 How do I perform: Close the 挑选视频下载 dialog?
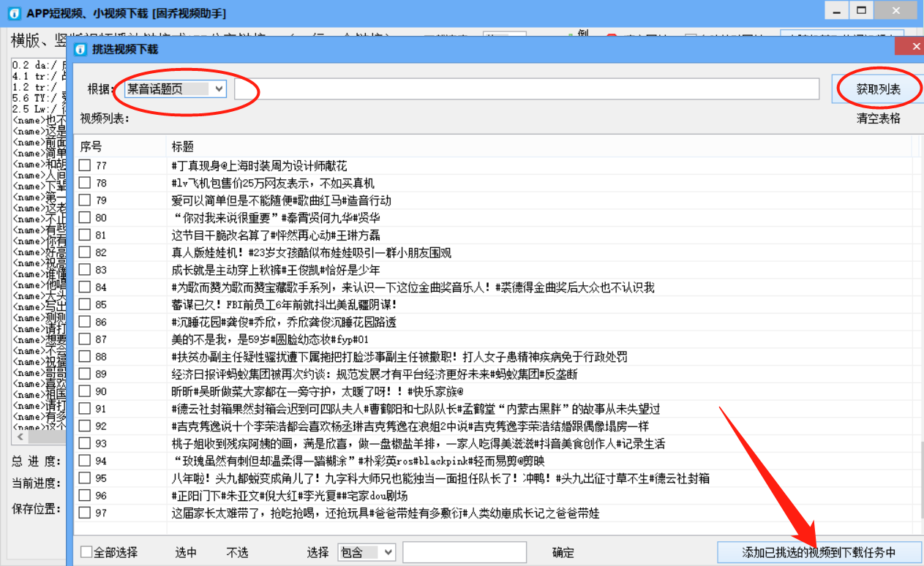[910, 47]
